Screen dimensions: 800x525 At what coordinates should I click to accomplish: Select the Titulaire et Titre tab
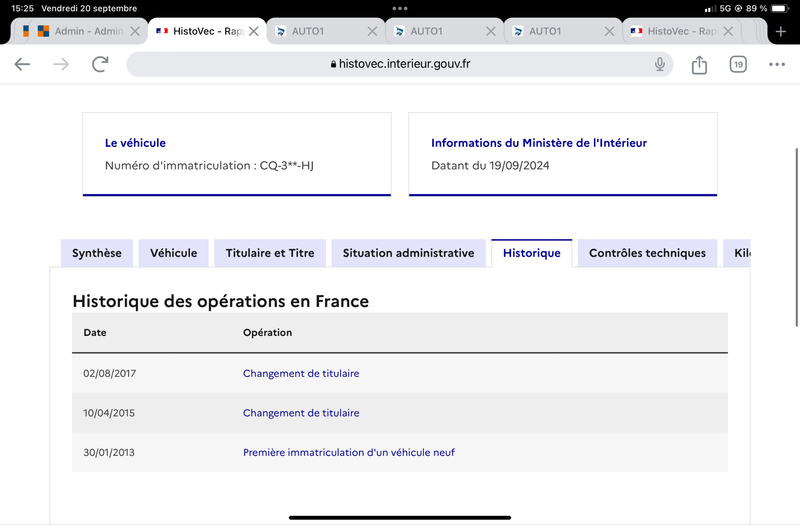coord(270,253)
